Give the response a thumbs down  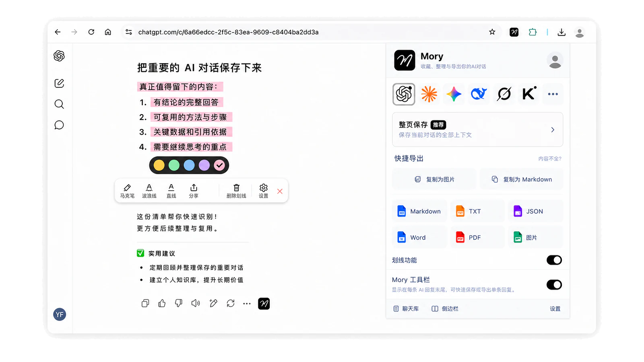tap(179, 304)
